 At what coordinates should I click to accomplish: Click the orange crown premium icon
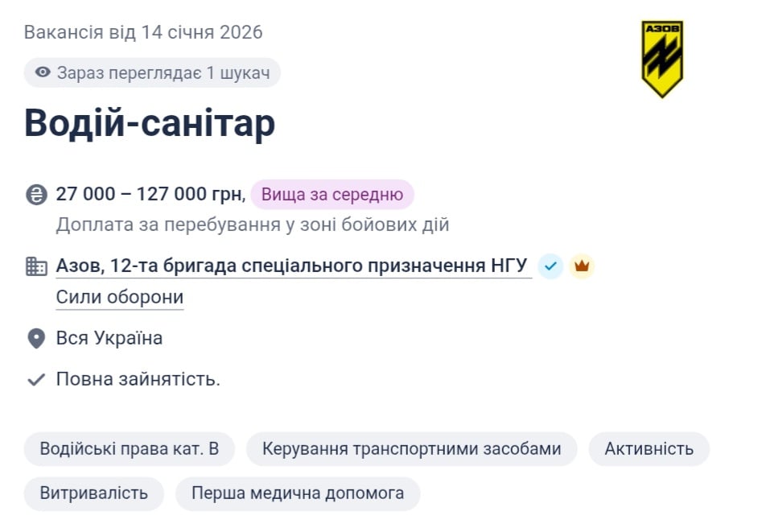582,266
